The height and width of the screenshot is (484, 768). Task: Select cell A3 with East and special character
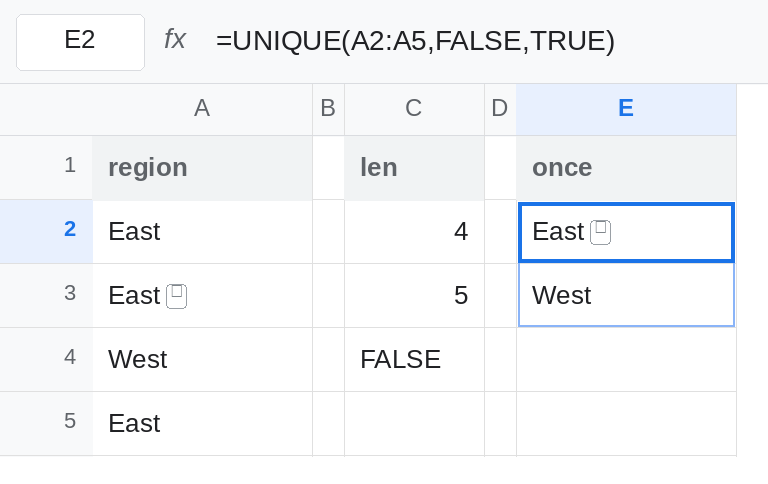point(202,296)
